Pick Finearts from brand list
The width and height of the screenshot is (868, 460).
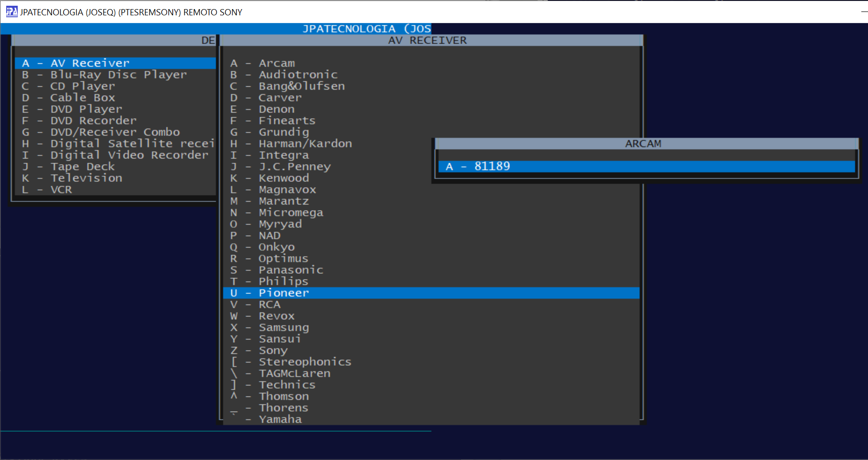point(431,121)
